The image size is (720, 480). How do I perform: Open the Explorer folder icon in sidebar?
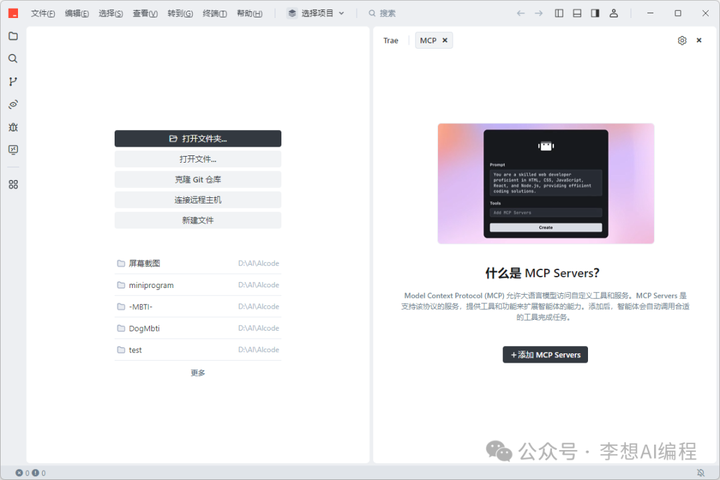(x=13, y=36)
